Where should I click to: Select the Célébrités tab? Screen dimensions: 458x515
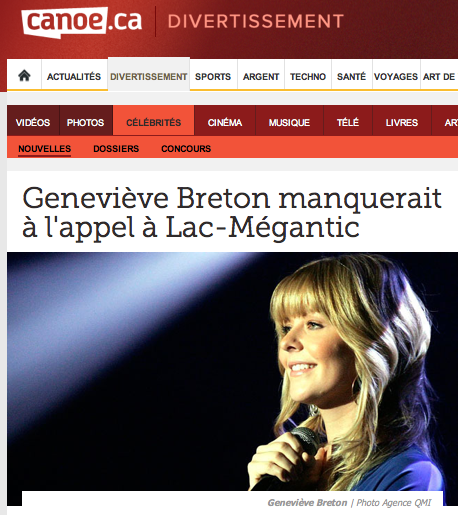[154, 121]
